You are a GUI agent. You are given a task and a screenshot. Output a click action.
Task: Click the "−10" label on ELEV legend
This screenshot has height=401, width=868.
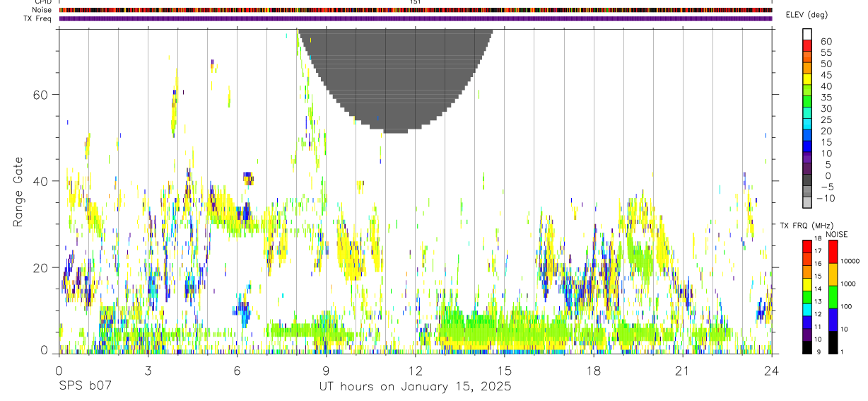[x=824, y=198]
